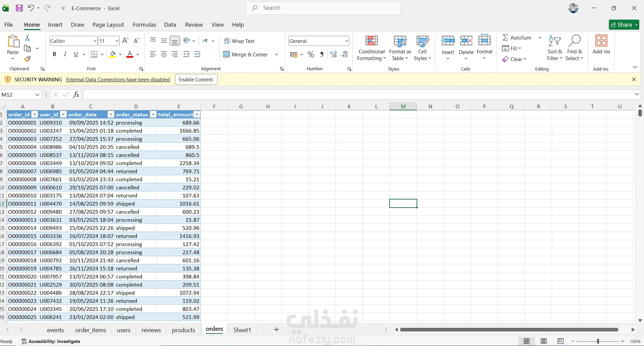
Task: Cut the selection with the scissors icon
Action: (x=27, y=37)
